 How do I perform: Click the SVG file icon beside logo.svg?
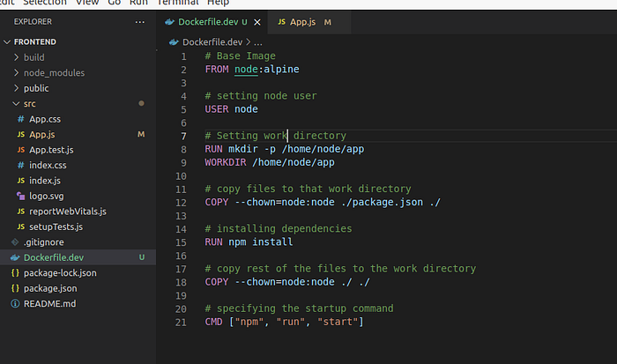click(x=21, y=196)
